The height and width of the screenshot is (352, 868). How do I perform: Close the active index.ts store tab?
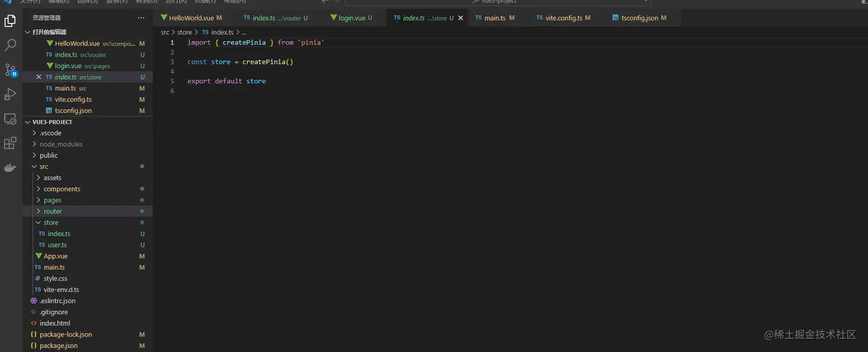461,18
